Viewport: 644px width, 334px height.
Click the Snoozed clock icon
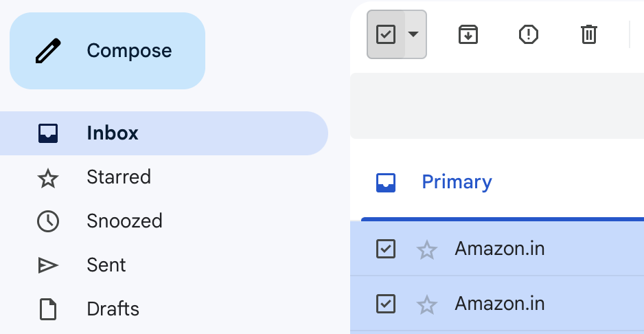48,221
